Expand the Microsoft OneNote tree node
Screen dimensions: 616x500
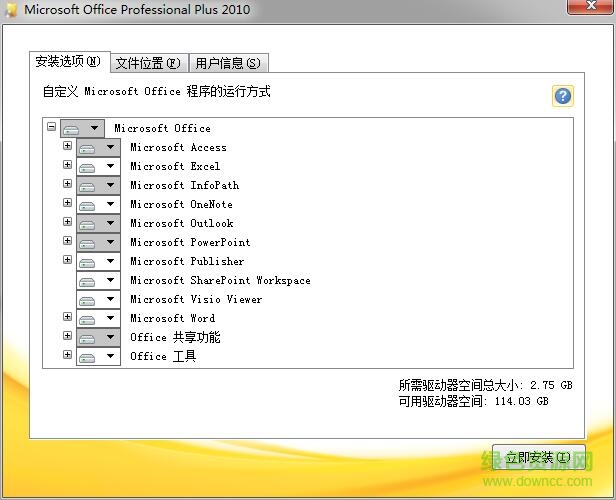pyautogui.click(x=68, y=204)
